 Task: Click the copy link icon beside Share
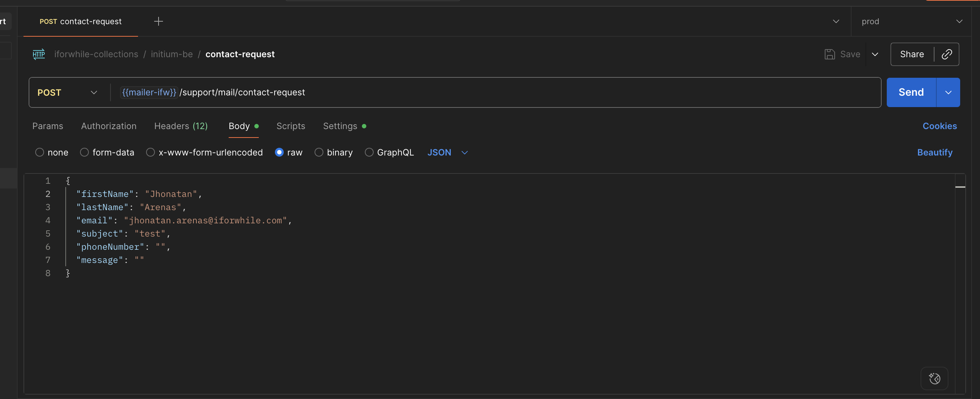(947, 54)
